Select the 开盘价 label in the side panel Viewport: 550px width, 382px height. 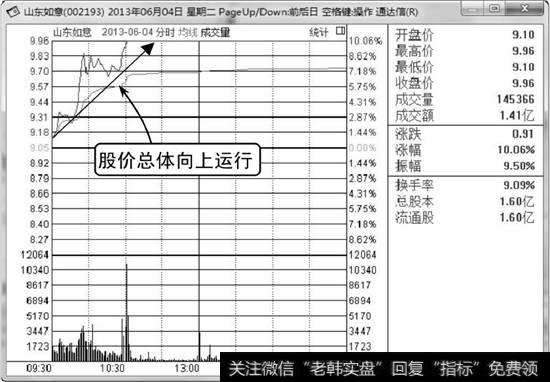click(414, 35)
